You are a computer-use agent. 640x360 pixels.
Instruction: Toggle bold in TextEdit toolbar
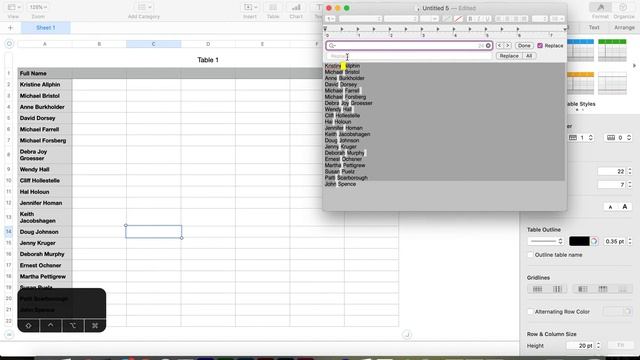coord(471,19)
